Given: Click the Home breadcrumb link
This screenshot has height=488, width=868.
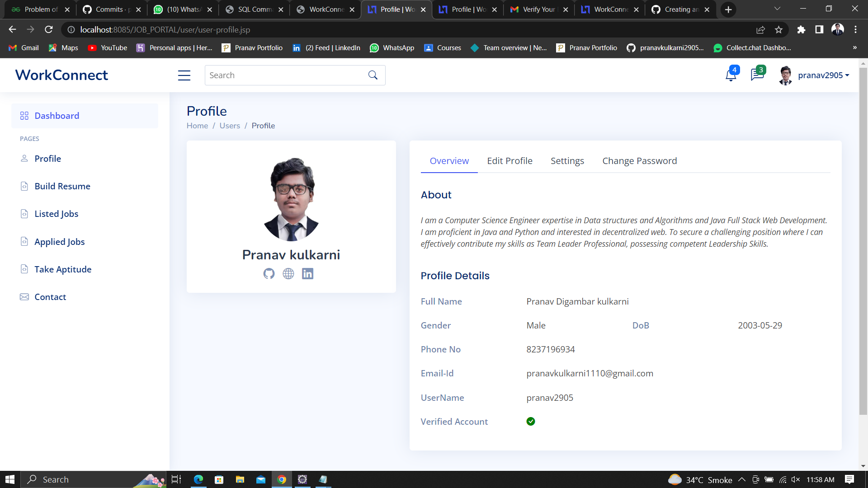Looking at the screenshot, I should [x=197, y=126].
